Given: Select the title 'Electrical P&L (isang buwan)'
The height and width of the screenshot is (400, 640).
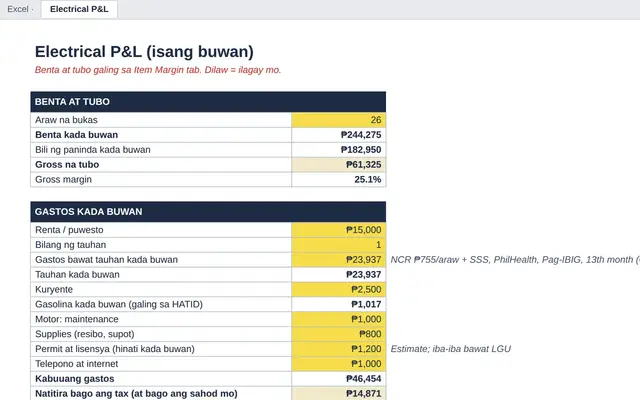Looking at the screenshot, I should 144,52.
